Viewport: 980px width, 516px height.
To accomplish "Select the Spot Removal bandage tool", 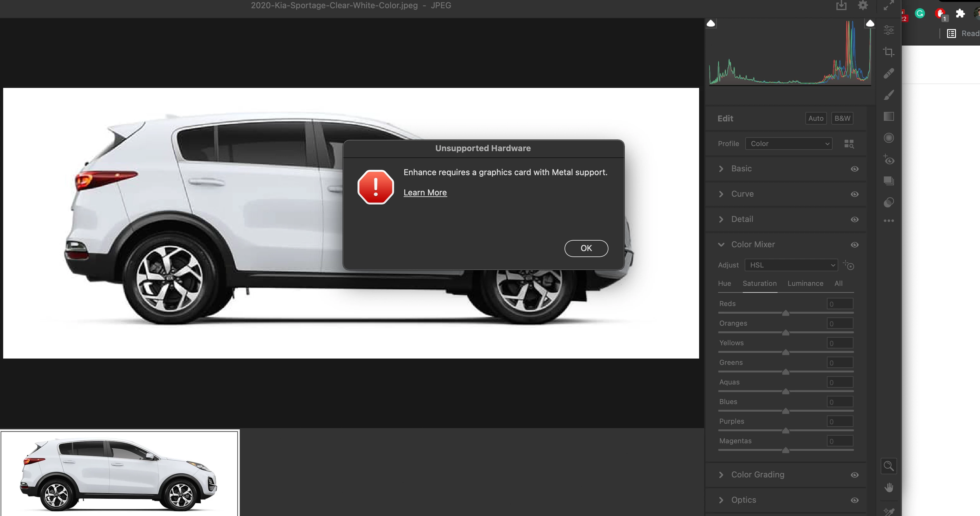I will 889,73.
